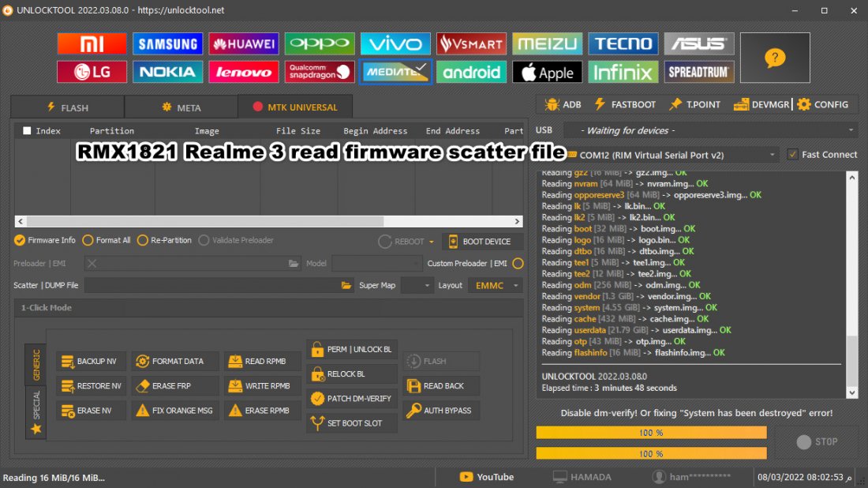Open the preloader file browse folder icon
This screenshot has height=488, width=868.
(x=294, y=264)
